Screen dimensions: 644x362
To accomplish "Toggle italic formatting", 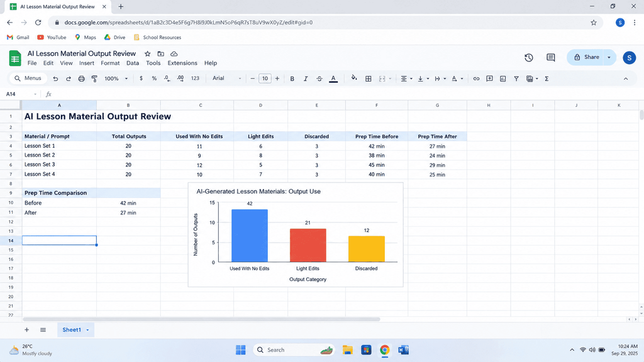I will coord(306,79).
